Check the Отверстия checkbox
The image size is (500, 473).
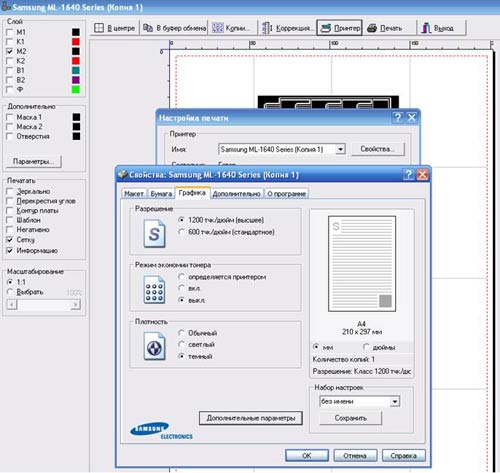click(10, 136)
